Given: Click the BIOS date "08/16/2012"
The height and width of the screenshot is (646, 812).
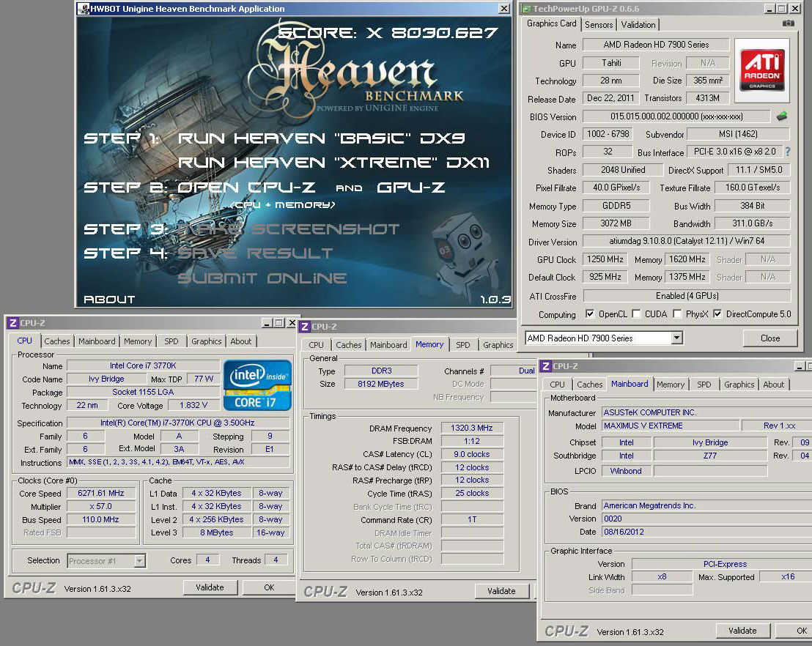Looking at the screenshot, I should (x=707, y=532).
